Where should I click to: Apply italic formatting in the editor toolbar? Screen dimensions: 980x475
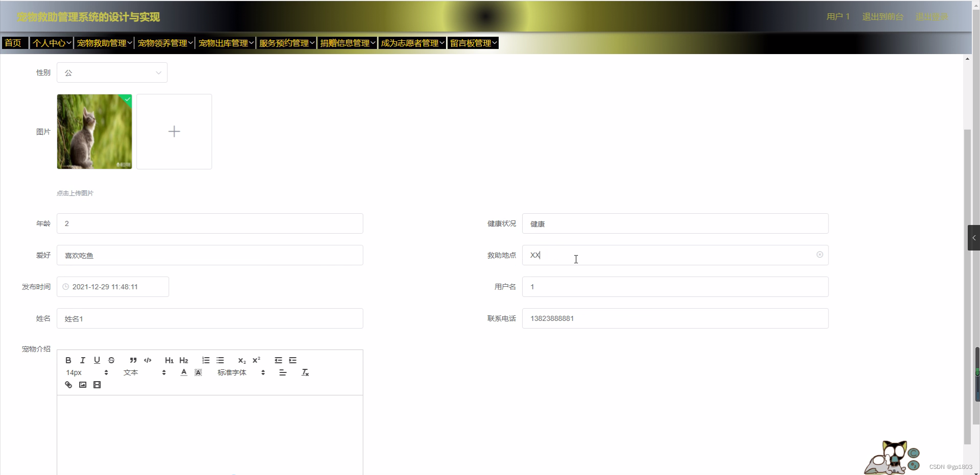pyautogui.click(x=82, y=360)
